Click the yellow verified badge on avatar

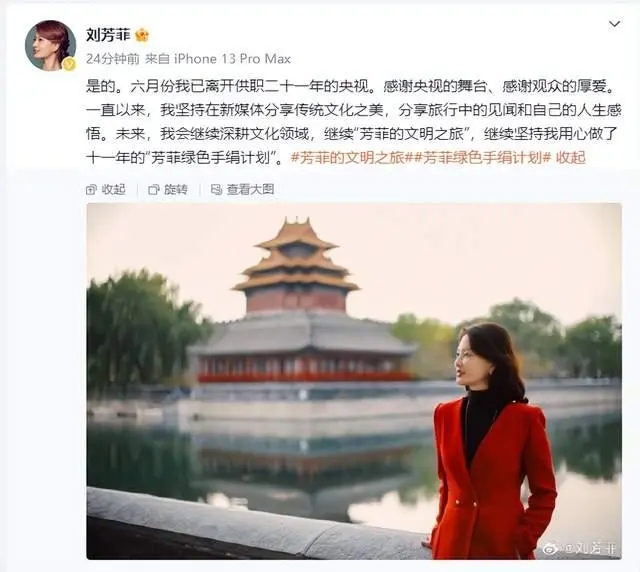click(69, 64)
